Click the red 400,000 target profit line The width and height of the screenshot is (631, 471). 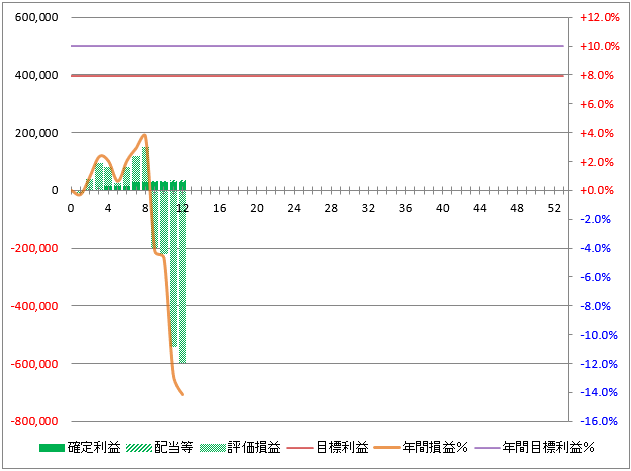(x=317, y=76)
